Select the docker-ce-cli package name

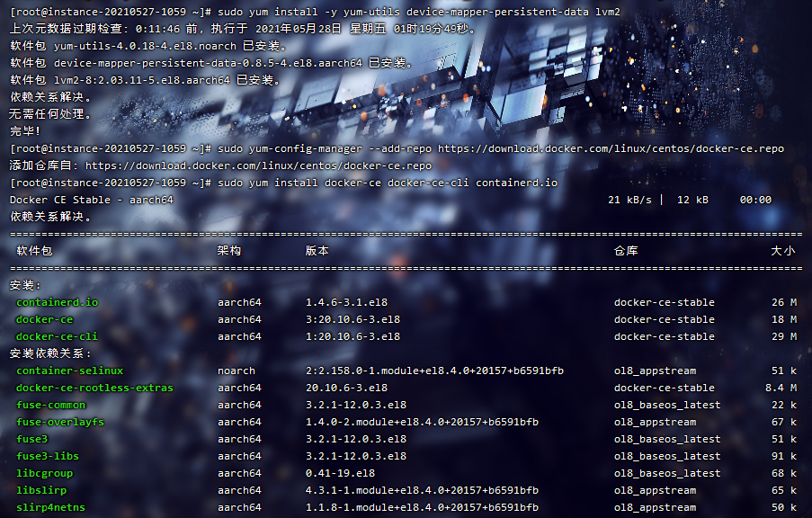tap(57, 336)
